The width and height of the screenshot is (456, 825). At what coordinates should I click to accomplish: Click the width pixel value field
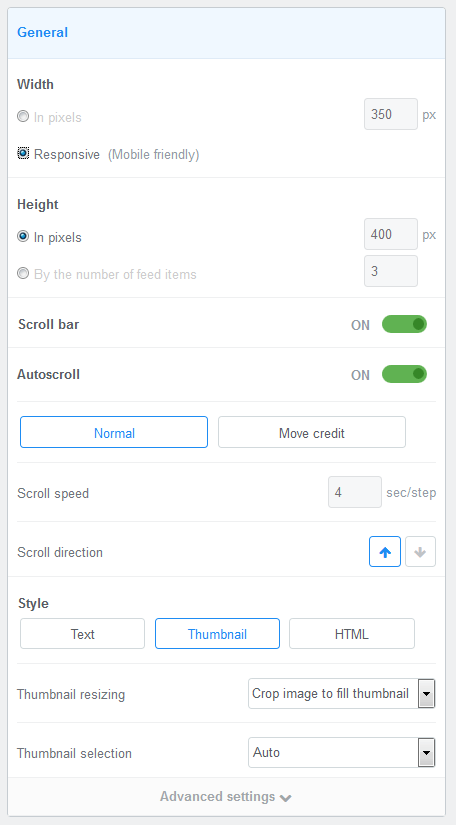click(391, 114)
